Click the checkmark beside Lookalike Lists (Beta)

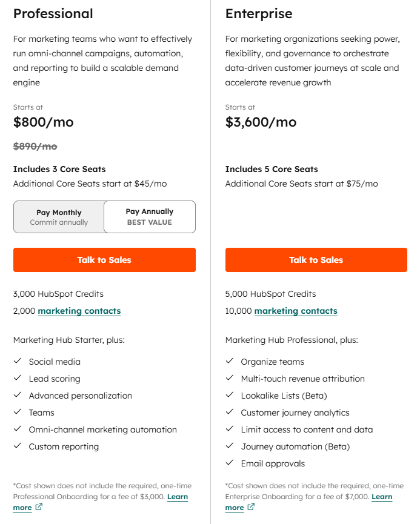[x=229, y=395]
